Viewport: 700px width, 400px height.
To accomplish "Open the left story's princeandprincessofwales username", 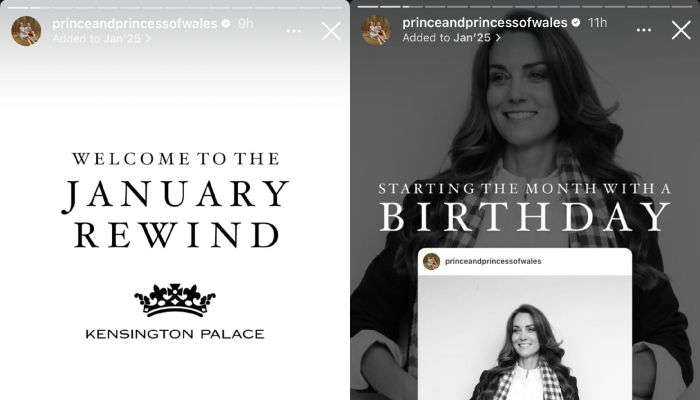I will 135,23.
